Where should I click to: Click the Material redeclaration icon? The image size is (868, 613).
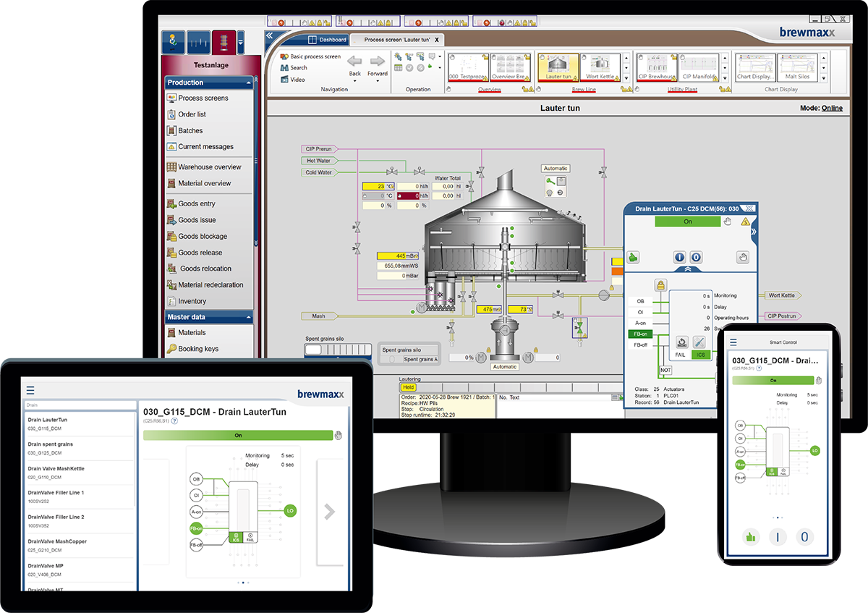point(172,284)
